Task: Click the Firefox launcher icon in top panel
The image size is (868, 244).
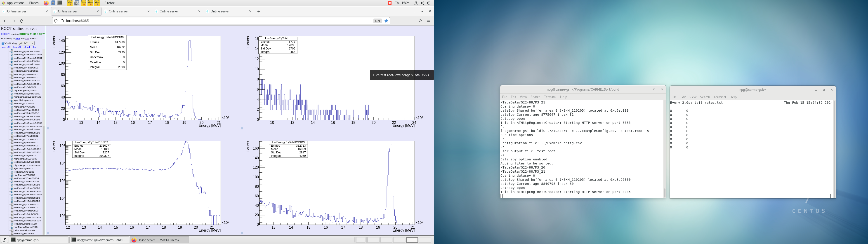Action: [46, 3]
